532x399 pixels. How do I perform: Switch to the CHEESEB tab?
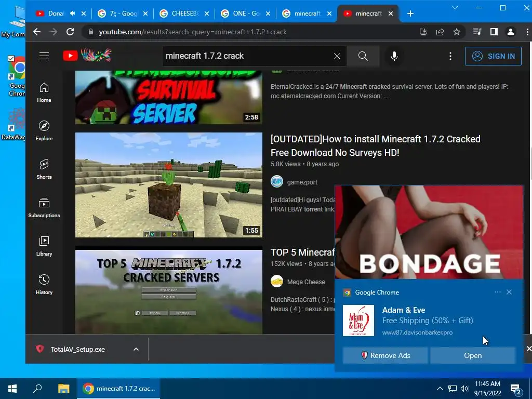click(185, 14)
